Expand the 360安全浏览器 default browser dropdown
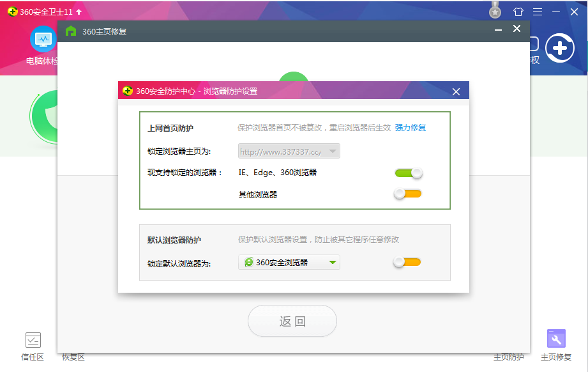 [x=289, y=262]
